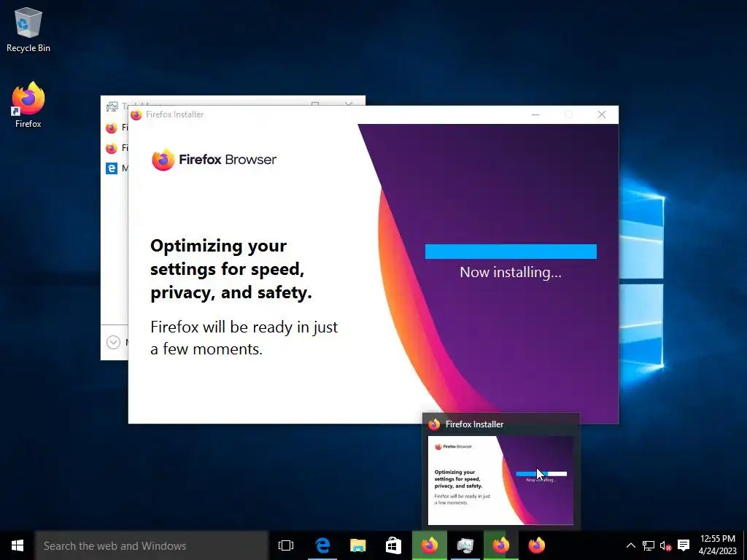The width and height of the screenshot is (747, 560).
Task: Select the Firefox desktop shortcut
Action: click(28, 105)
